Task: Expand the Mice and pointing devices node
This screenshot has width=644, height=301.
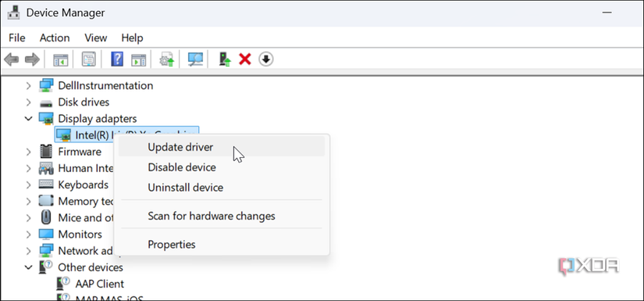Action: (x=28, y=217)
